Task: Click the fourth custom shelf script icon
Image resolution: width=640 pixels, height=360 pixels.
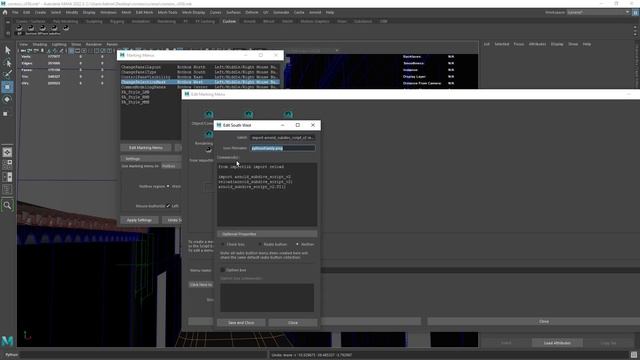Action: coord(54,28)
